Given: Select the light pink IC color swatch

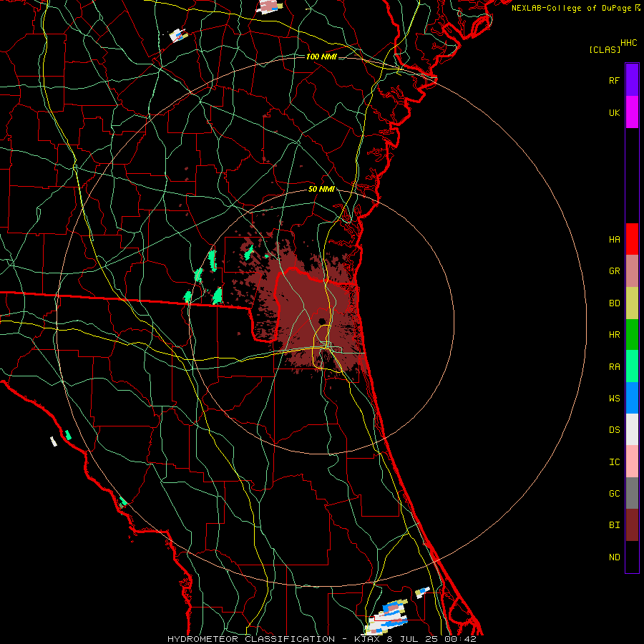Looking at the screenshot, I should pos(632,462).
